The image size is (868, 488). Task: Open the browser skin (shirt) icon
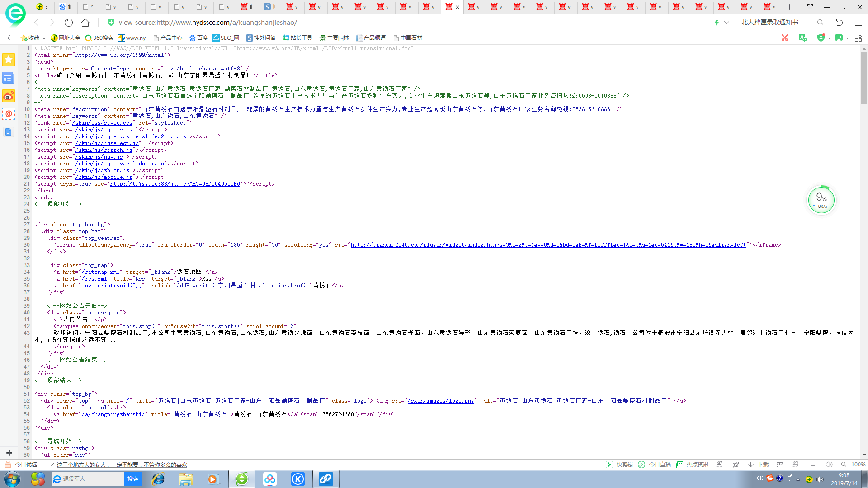click(x=810, y=7)
